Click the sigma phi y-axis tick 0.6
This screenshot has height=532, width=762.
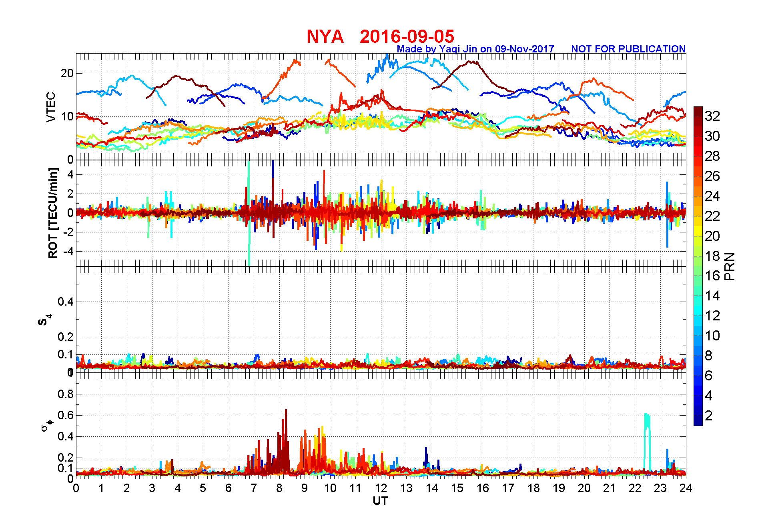(x=66, y=415)
